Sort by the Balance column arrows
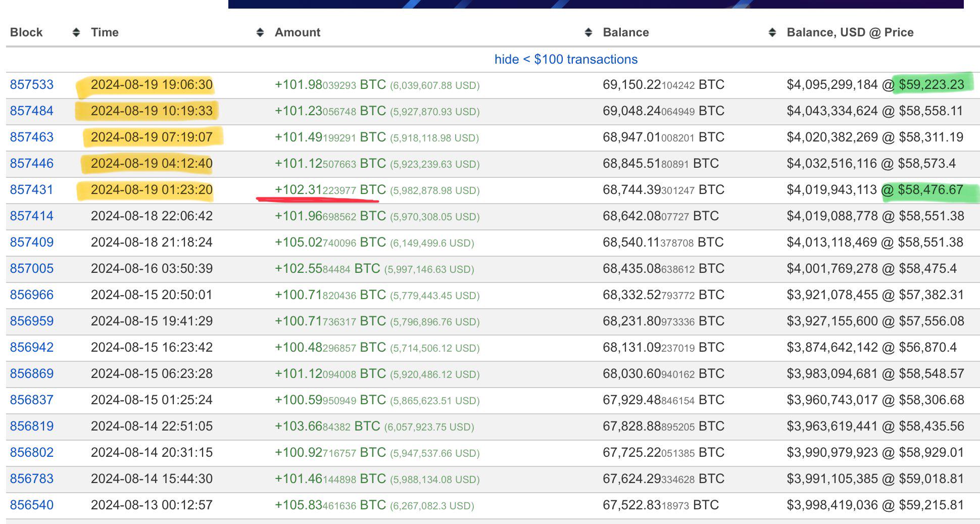 point(772,32)
